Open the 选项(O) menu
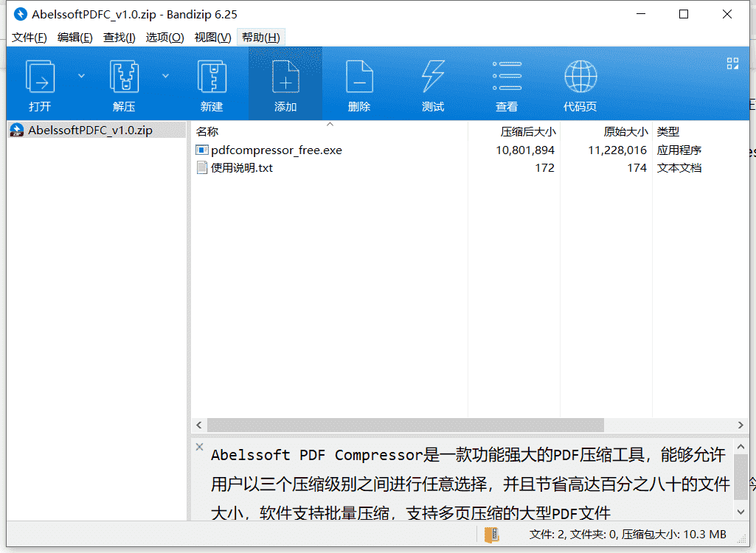This screenshot has width=756, height=553. (164, 37)
